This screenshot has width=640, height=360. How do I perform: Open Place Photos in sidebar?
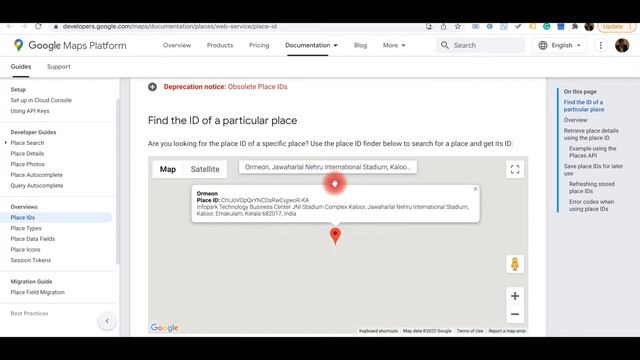tap(28, 164)
